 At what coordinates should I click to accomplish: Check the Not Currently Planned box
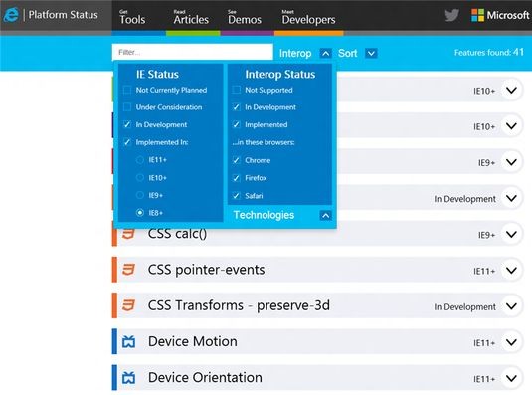click(x=127, y=90)
